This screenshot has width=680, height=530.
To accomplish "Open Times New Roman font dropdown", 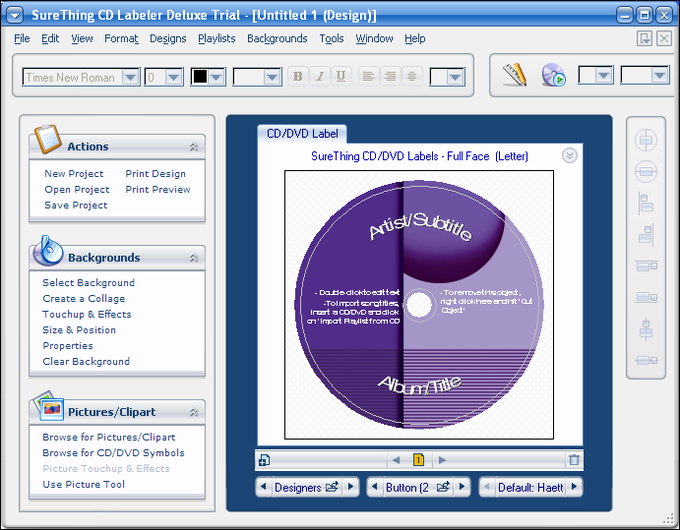I will 130,77.
